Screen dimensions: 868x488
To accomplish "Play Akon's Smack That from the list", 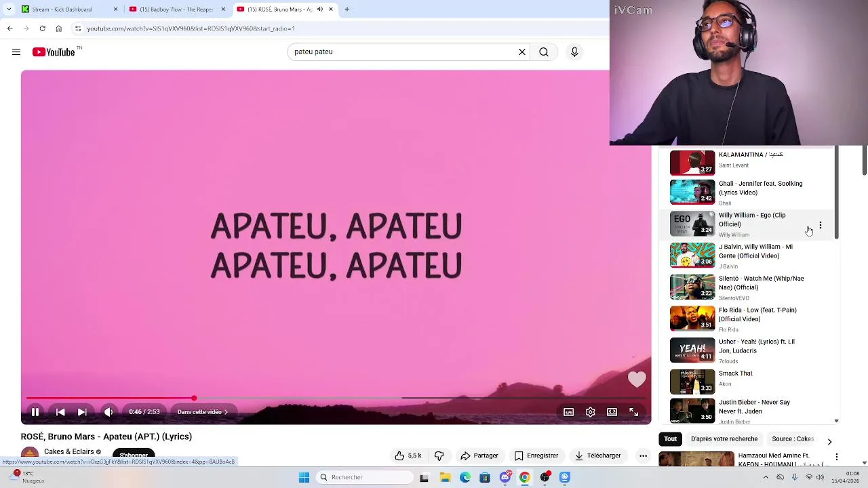I will click(x=746, y=382).
